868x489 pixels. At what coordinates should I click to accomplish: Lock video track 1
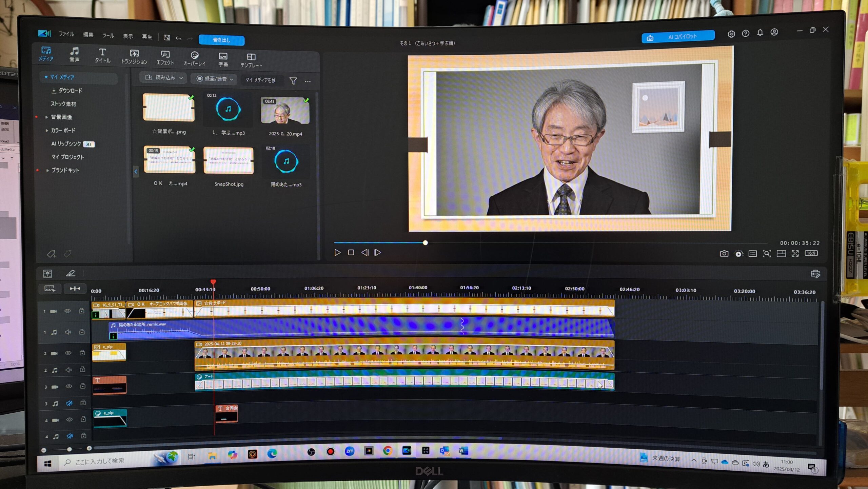pos(81,311)
